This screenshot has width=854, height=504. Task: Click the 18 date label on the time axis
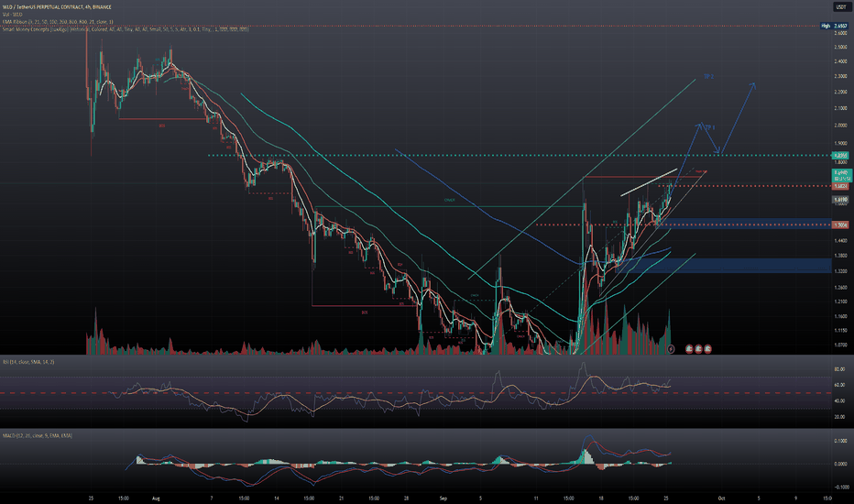(x=601, y=498)
